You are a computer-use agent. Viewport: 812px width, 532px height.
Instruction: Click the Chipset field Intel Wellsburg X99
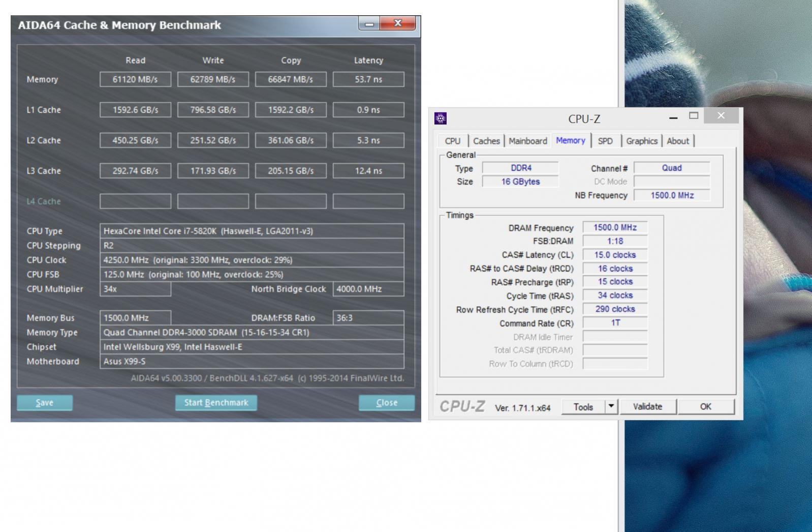pos(252,347)
